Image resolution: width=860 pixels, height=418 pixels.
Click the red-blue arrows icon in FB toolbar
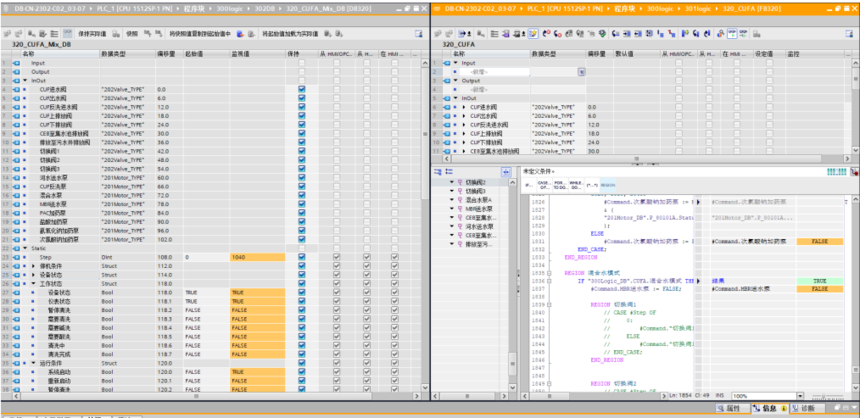tap(671, 34)
